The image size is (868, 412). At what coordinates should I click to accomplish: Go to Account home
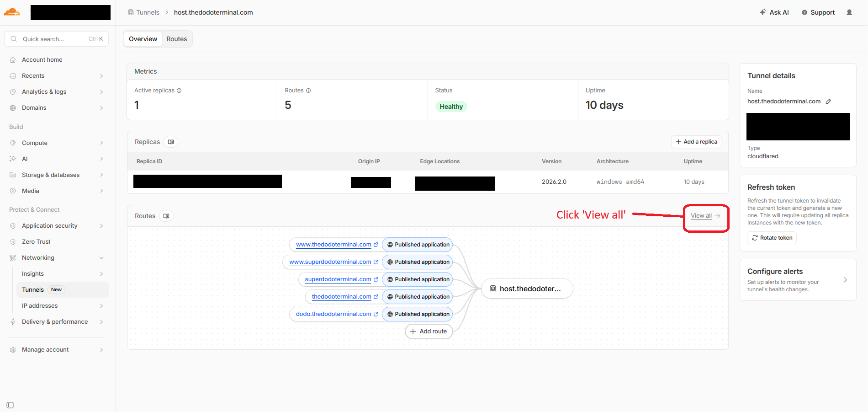click(42, 59)
